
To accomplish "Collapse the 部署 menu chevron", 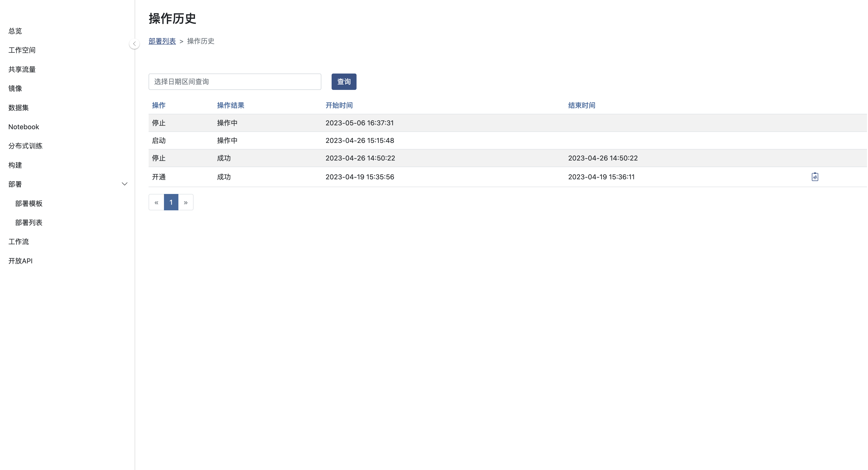I will (124, 184).
